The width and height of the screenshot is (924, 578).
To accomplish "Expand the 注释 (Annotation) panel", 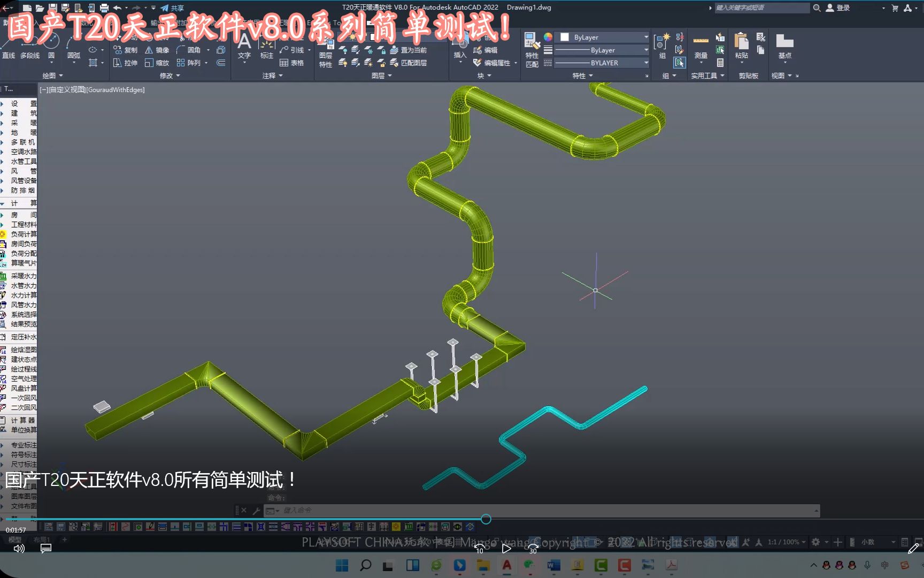I will [x=273, y=75].
